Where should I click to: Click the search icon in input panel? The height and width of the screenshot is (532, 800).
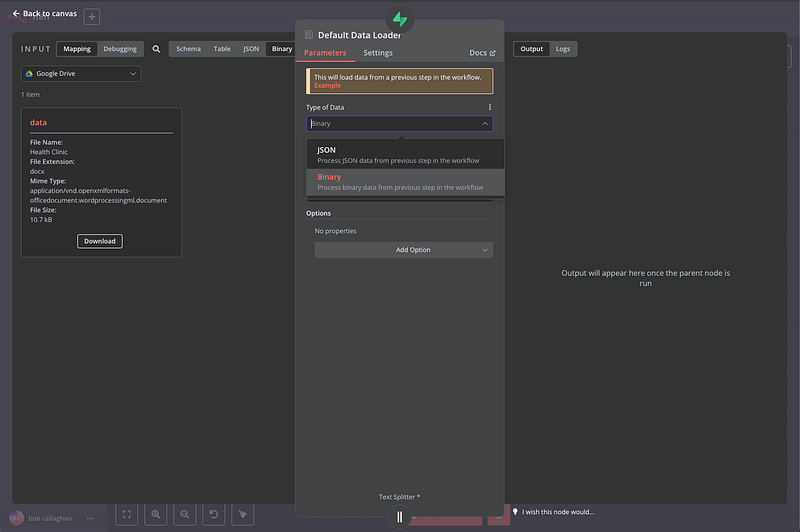pyautogui.click(x=156, y=48)
